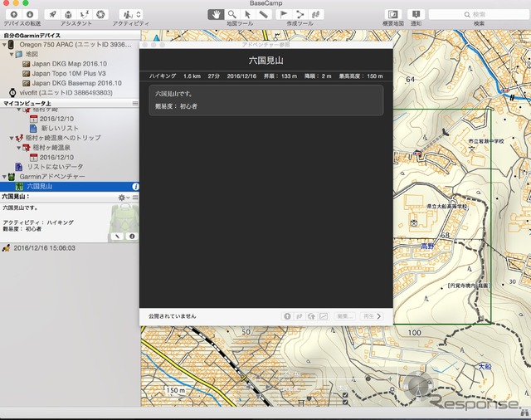Screen dimensions: 531x420
Task: Click the options lines icon beside gear
Action: (135, 198)
